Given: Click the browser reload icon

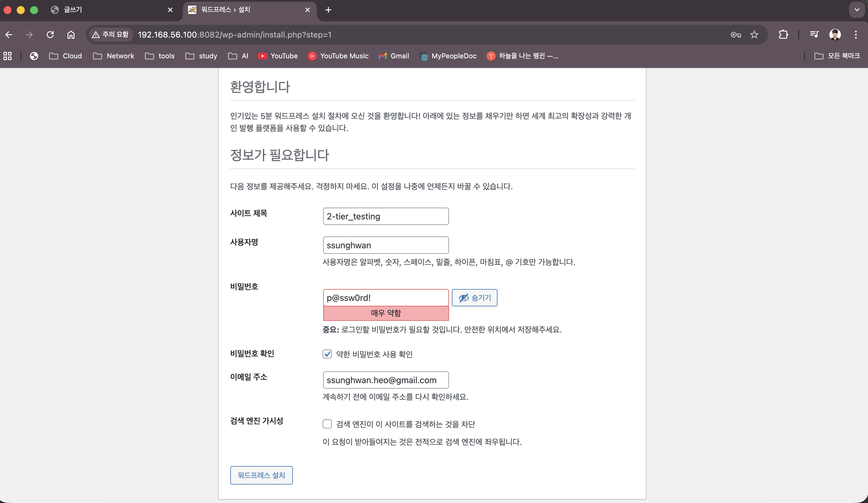Looking at the screenshot, I should (x=50, y=34).
